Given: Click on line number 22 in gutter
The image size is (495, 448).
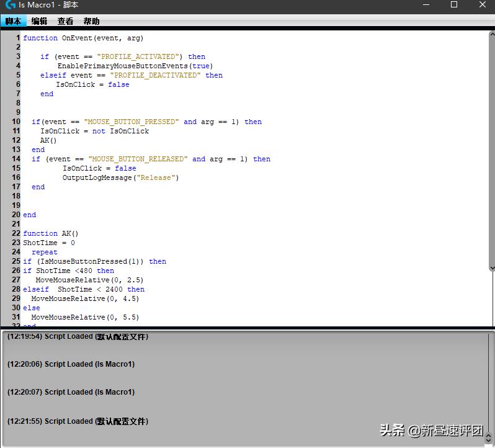Looking at the screenshot, I should [x=16, y=233].
